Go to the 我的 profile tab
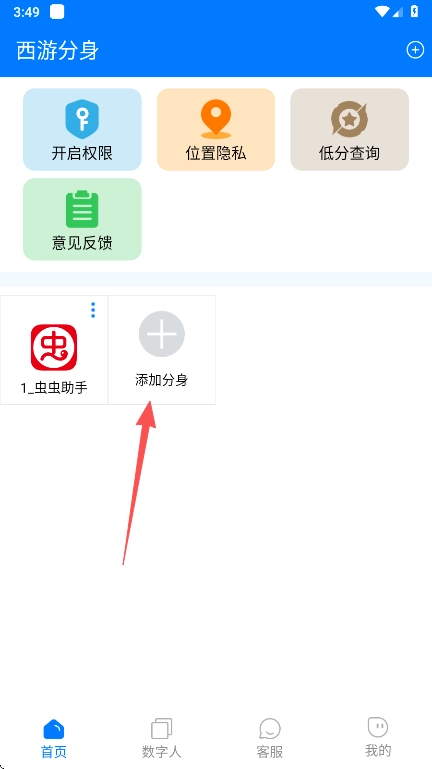The width and height of the screenshot is (432, 769). click(378, 738)
